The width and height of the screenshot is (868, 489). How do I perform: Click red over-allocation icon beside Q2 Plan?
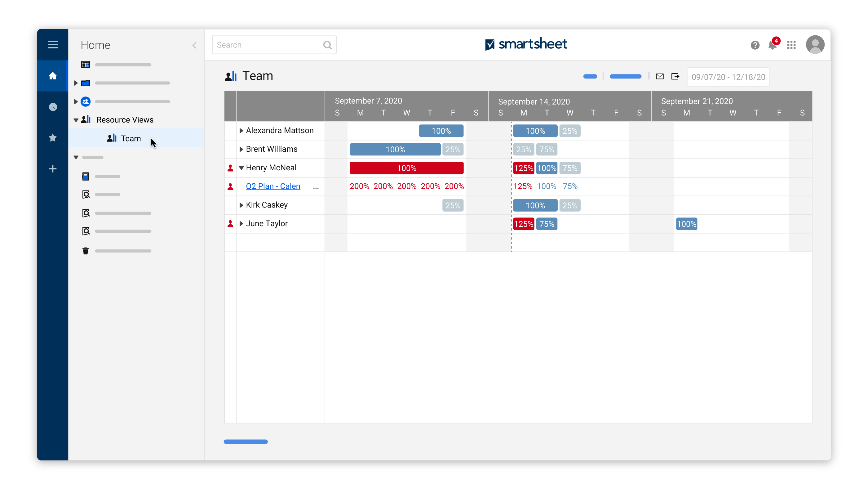230,186
